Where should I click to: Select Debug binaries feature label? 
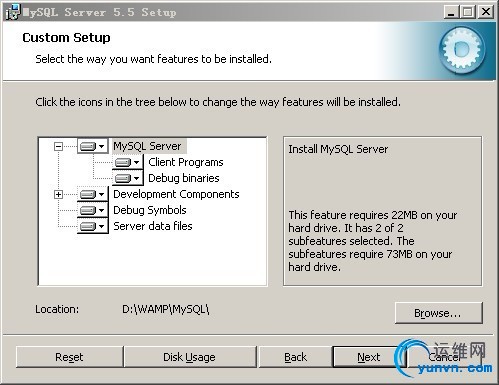[184, 178]
